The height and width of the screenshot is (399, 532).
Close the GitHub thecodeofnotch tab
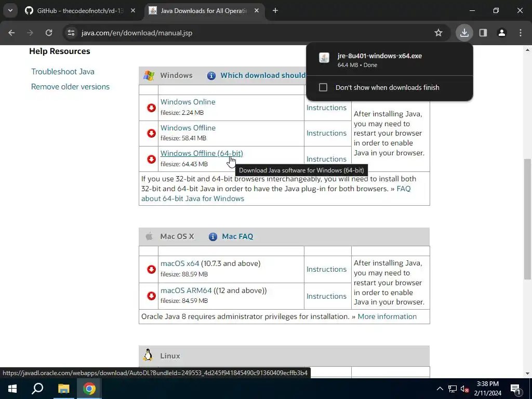133,11
